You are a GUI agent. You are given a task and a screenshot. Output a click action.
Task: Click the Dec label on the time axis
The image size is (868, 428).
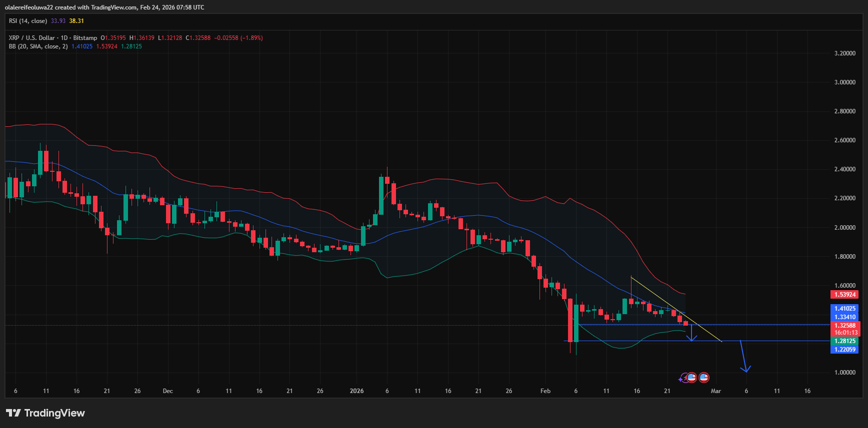pos(167,391)
